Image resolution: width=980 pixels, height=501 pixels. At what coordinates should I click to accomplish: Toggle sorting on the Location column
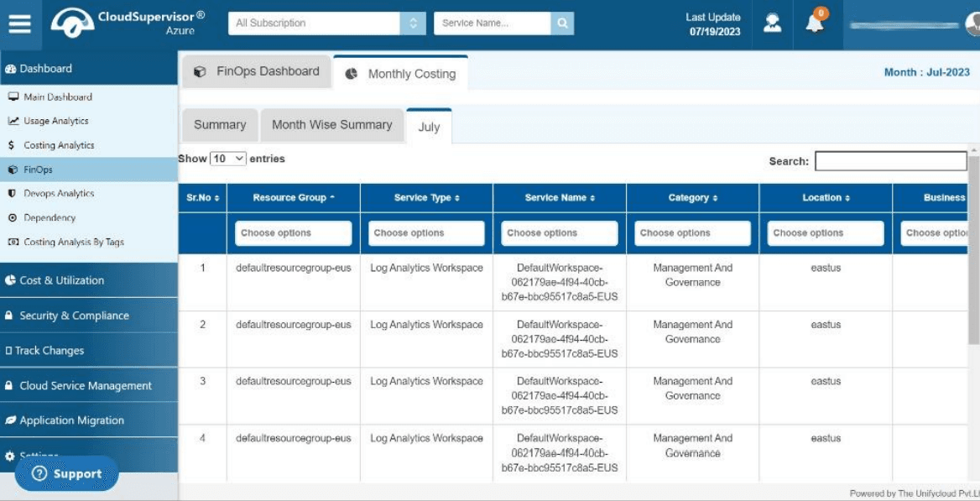coord(826,198)
